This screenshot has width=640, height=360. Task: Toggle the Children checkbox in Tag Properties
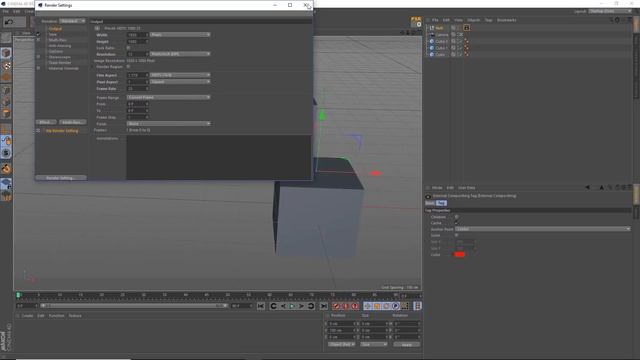456,217
